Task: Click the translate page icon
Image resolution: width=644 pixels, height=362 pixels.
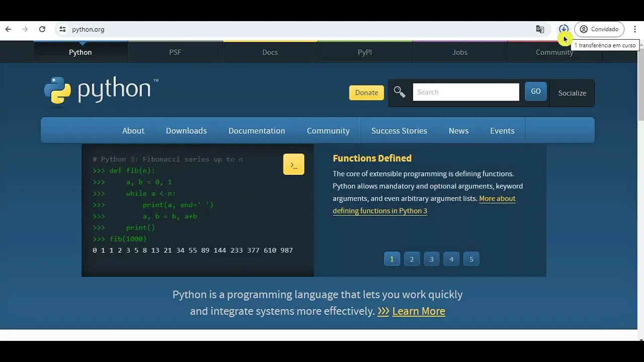Action: click(540, 29)
